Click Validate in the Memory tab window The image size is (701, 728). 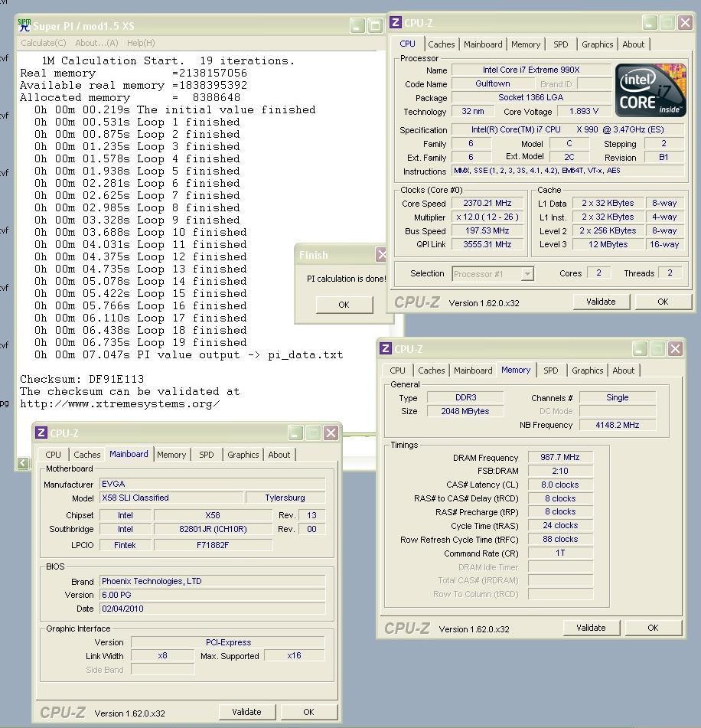click(591, 628)
